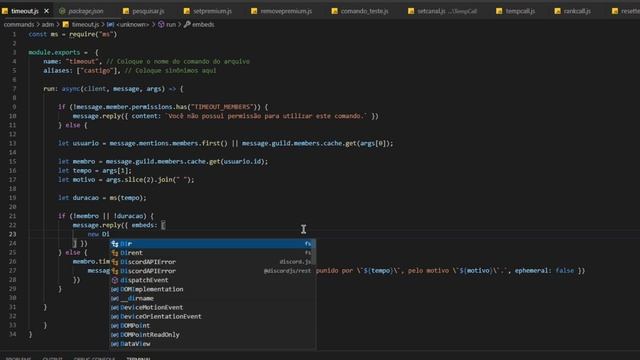
Task: Click the class icon beside Dir suggestion
Action: (x=115, y=244)
